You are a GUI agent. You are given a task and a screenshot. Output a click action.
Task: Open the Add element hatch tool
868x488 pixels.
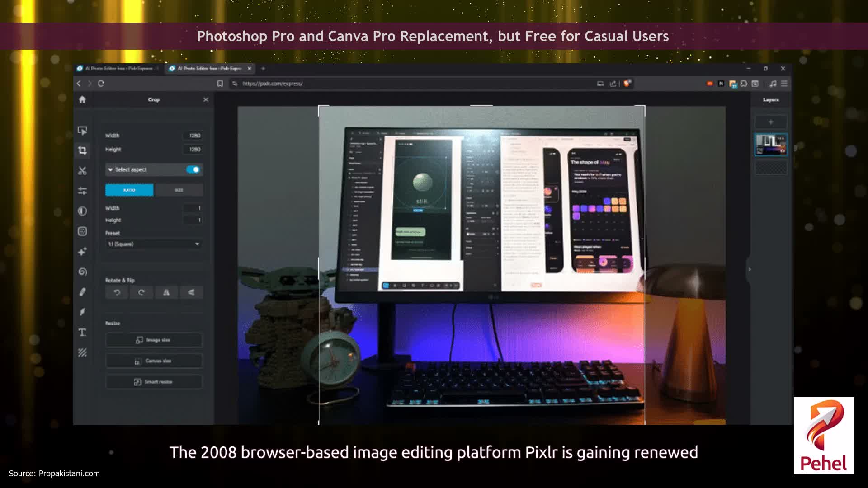(x=82, y=352)
